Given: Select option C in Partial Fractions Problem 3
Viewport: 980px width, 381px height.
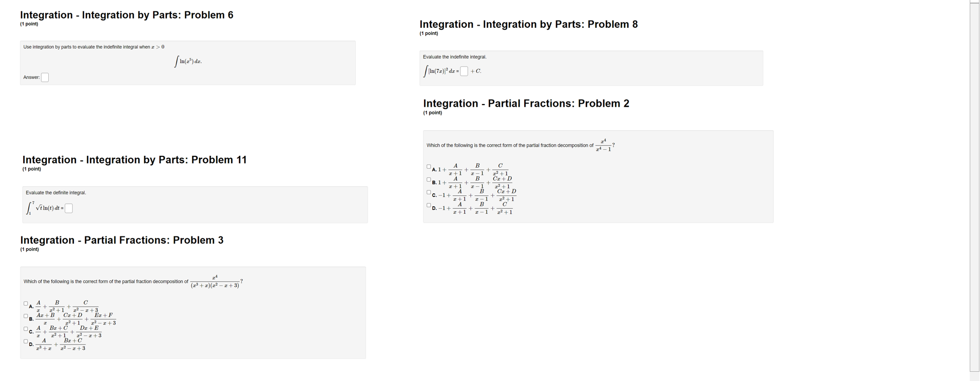Looking at the screenshot, I should [x=25, y=329].
